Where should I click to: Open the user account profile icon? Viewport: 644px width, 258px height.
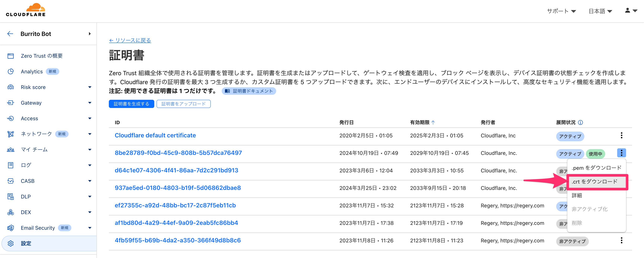click(x=627, y=10)
